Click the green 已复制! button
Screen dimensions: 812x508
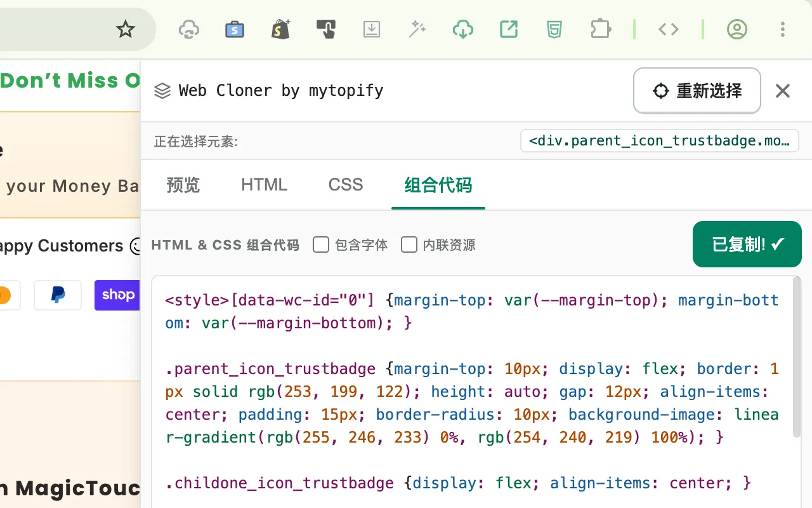(747, 244)
